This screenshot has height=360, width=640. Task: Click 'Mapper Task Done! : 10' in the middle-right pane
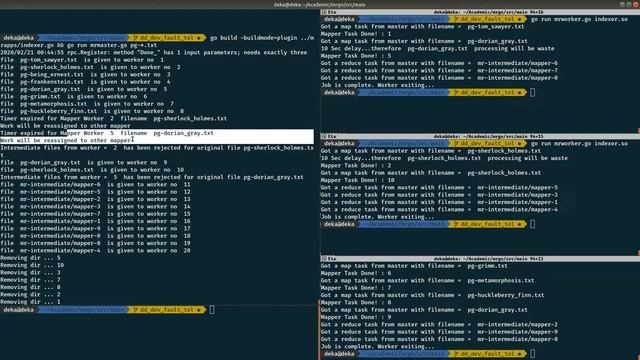click(x=358, y=180)
